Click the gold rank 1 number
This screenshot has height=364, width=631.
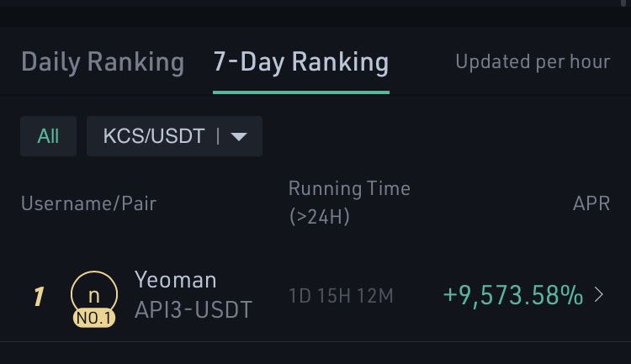(39, 297)
